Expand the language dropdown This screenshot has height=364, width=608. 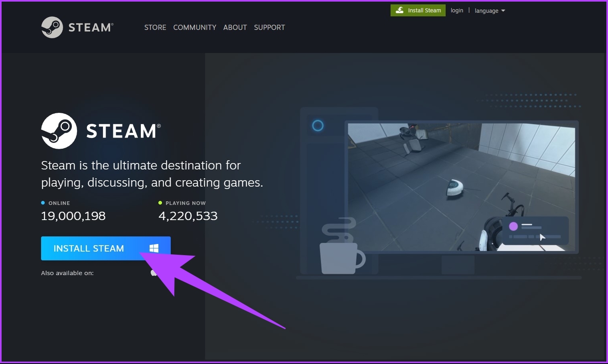490,11
